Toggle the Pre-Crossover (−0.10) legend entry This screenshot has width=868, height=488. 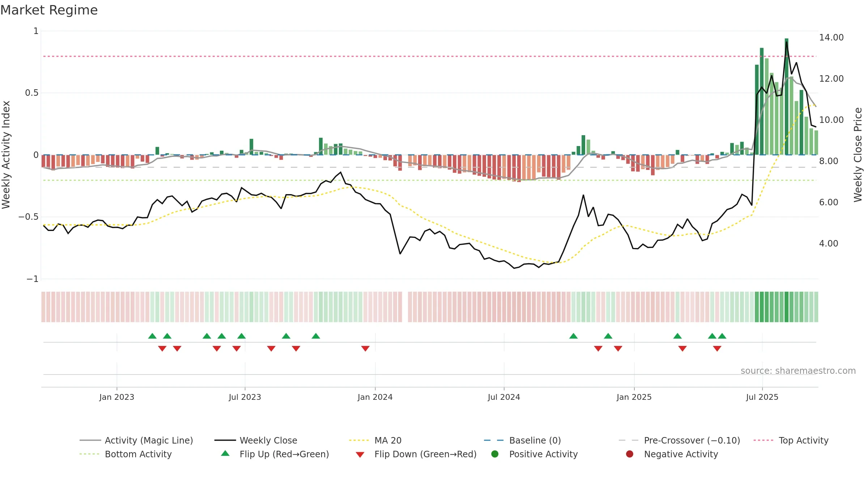pyautogui.click(x=679, y=440)
